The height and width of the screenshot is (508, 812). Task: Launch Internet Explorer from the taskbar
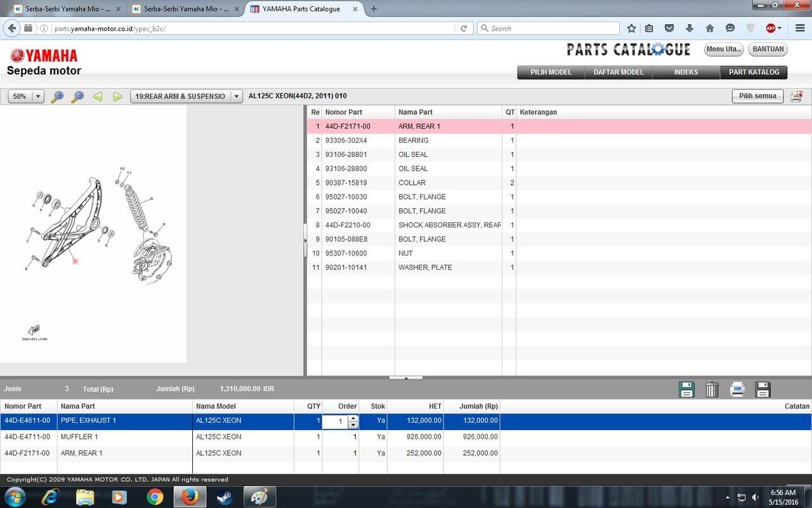(49, 497)
